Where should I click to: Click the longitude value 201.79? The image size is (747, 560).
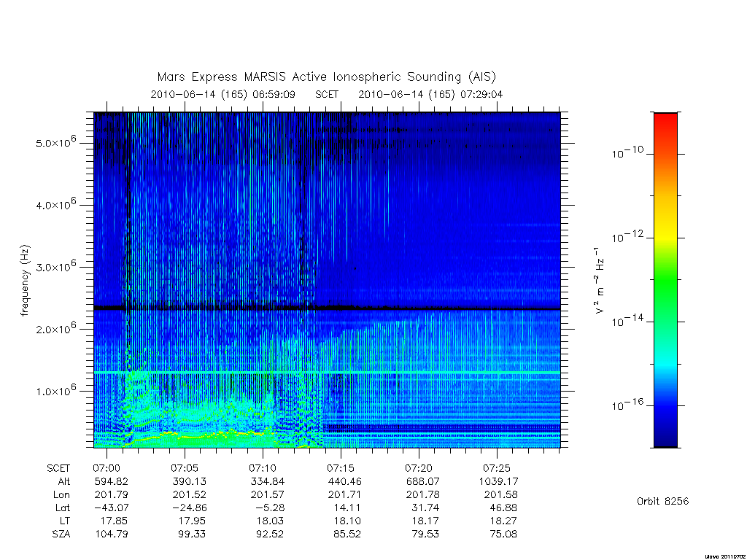(112, 495)
